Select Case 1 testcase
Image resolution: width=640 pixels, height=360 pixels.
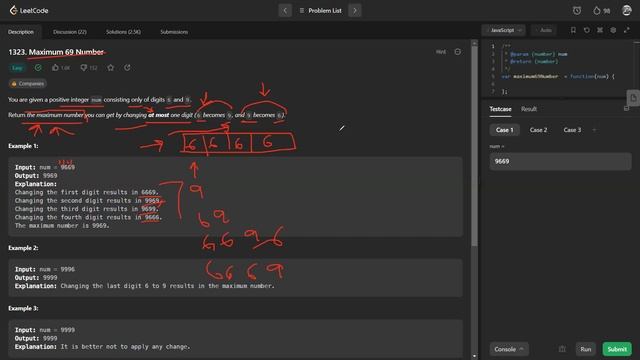504,130
